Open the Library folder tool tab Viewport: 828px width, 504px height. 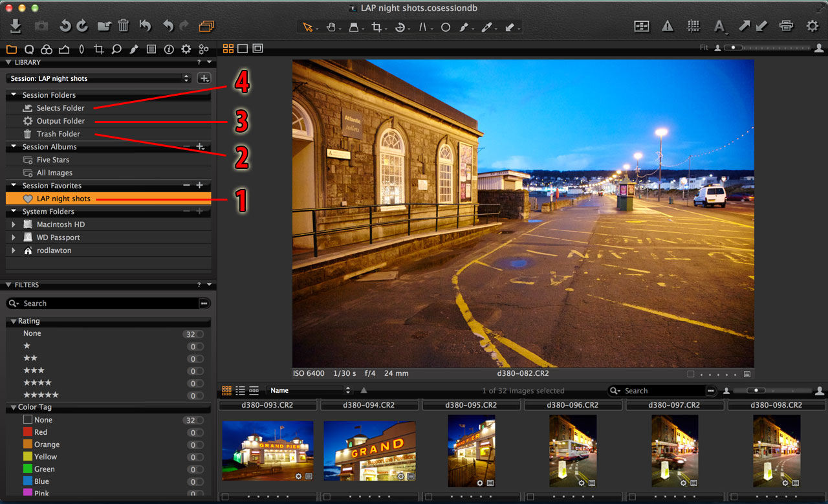(12, 49)
